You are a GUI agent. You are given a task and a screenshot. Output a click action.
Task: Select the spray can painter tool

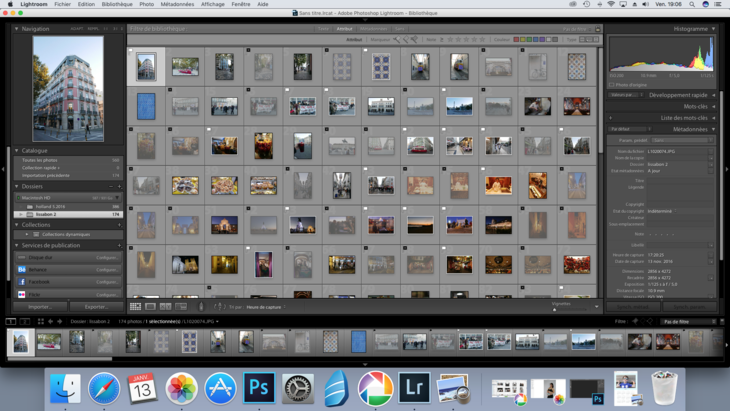201,307
